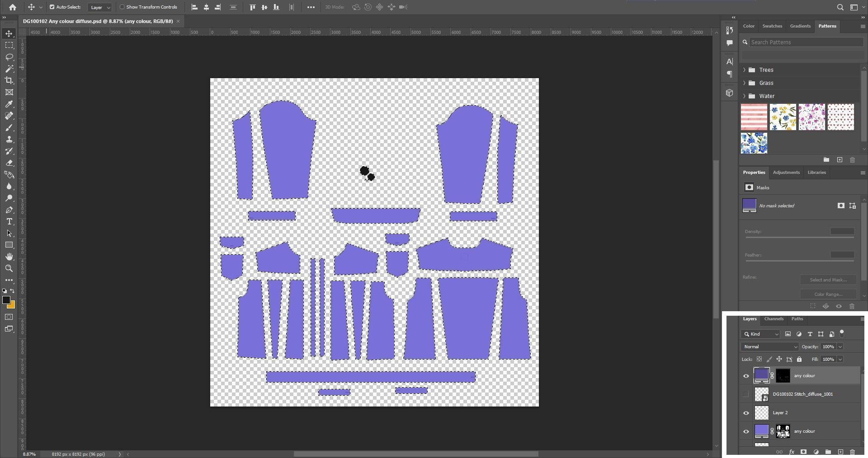
Task: Select the Healing Brush tool
Action: [x=9, y=116]
